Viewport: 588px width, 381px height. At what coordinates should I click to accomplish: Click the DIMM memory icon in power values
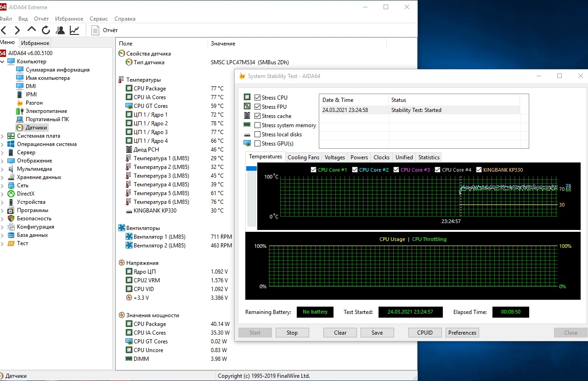coord(129,359)
